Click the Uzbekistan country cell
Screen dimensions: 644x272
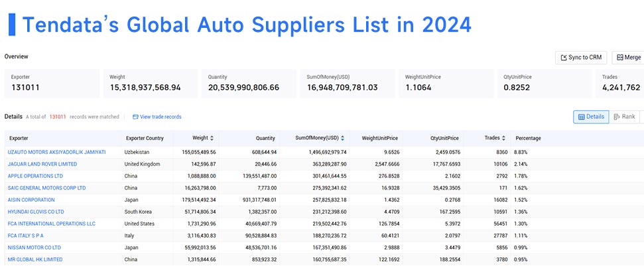(x=137, y=152)
